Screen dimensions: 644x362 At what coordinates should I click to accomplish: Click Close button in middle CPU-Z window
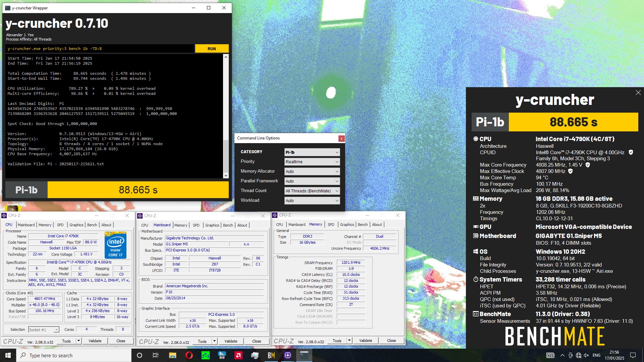(257, 342)
